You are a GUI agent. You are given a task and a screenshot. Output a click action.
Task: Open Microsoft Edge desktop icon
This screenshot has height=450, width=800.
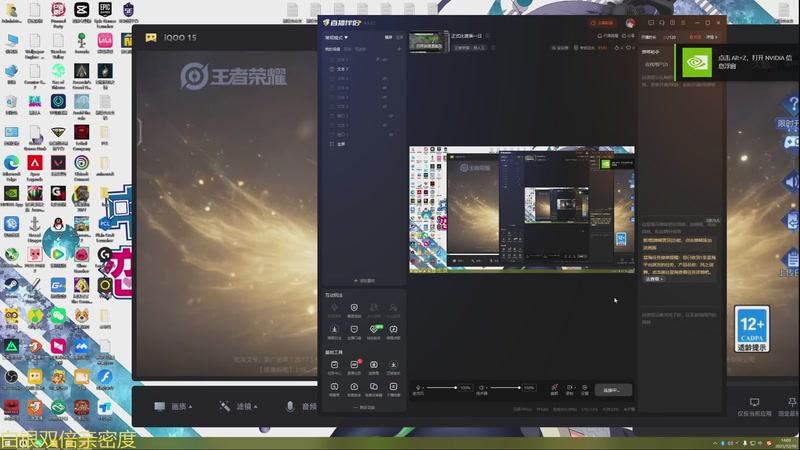point(11,167)
